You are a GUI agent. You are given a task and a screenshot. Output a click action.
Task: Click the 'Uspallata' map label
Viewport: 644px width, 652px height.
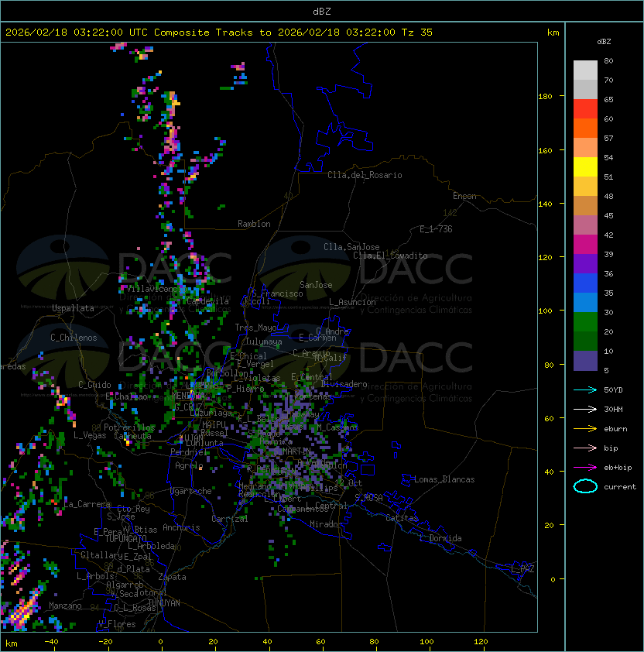pos(73,308)
